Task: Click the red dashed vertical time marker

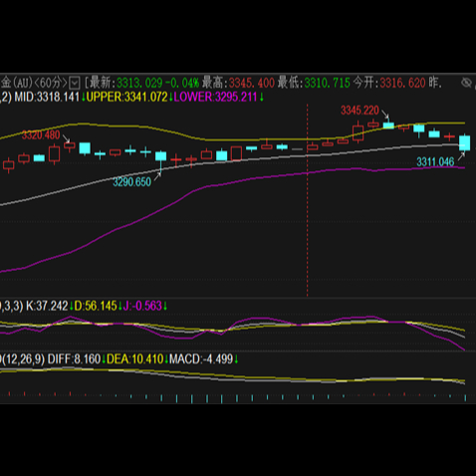Action: pyautogui.click(x=308, y=200)
